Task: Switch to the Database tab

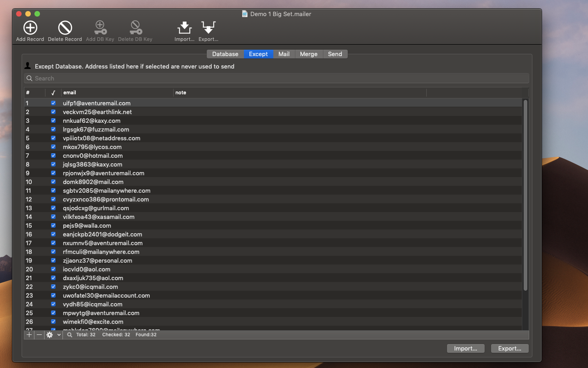Action: pos(225,54)
